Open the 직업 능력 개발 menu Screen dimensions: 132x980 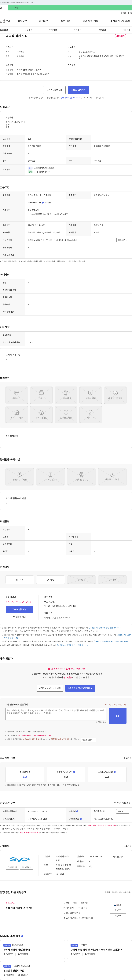90,21
